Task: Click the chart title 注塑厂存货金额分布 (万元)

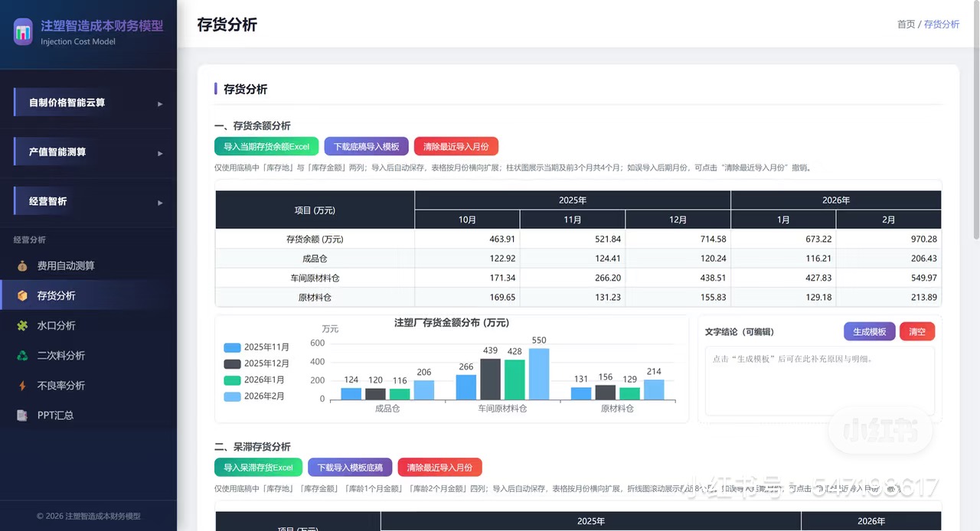Action: [x=451, y=322]
